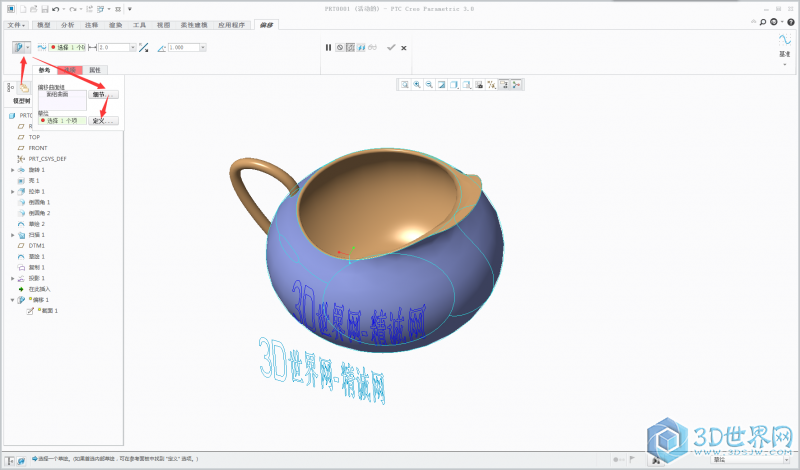This screenshot has width=800, height=470.
Task: Expand the 拉伸 1 feature node
Action: (13, 192)
